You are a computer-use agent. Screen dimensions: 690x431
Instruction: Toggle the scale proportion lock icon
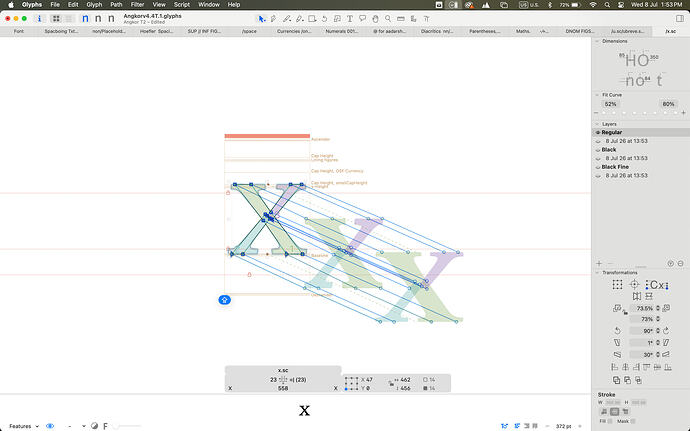[625, 313]
